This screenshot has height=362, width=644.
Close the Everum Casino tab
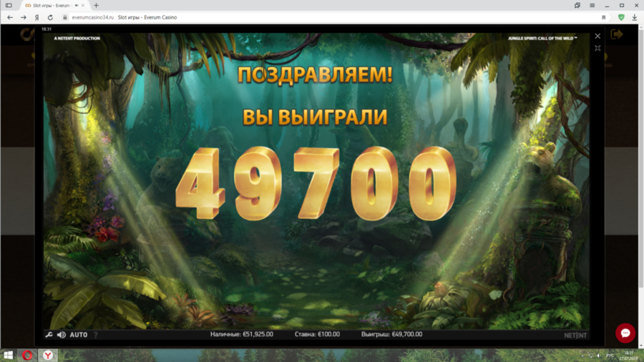pyautogui.click(x=83, y=5)
